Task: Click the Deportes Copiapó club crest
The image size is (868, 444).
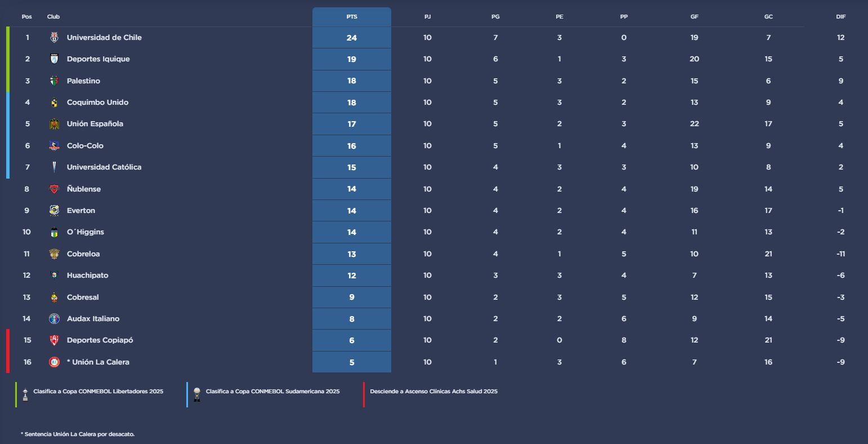Action: click(54, 340)
